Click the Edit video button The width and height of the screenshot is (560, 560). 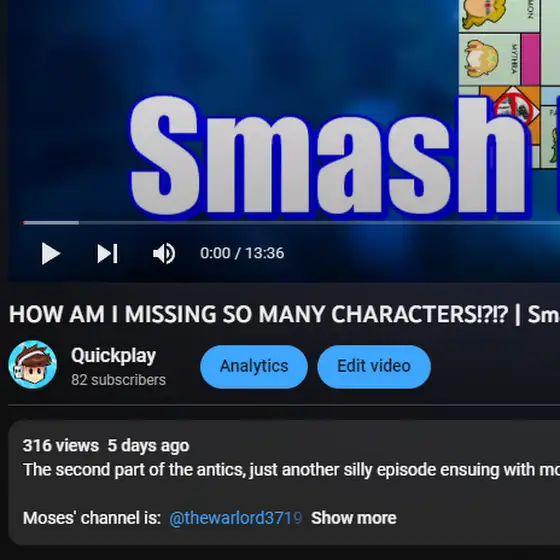click(x=374, y=366)
